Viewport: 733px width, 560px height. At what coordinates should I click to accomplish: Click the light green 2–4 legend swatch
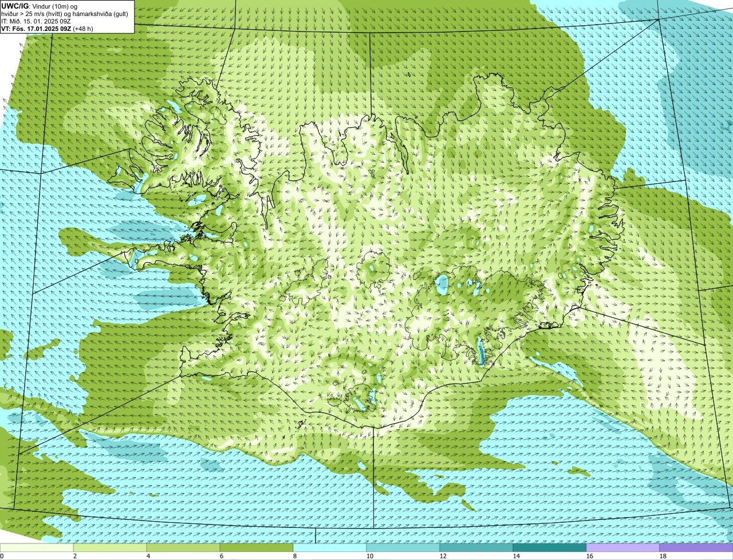(110, 547)
